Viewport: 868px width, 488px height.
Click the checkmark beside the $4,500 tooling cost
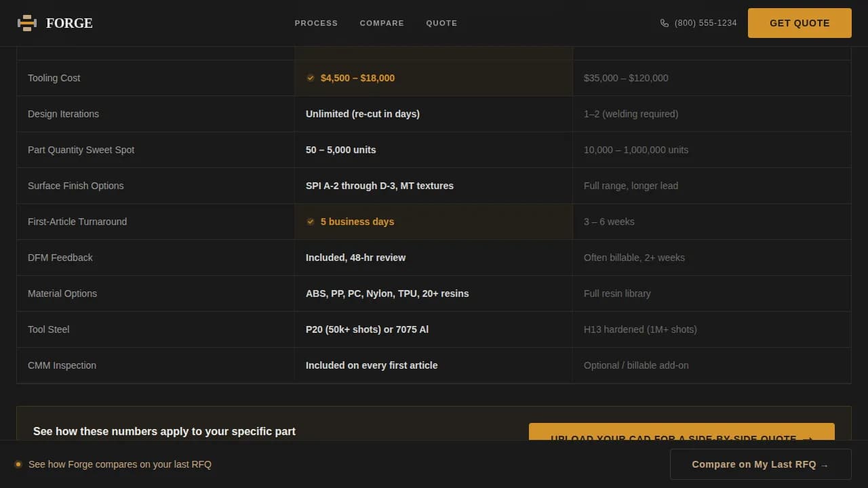tap(311, 78)
